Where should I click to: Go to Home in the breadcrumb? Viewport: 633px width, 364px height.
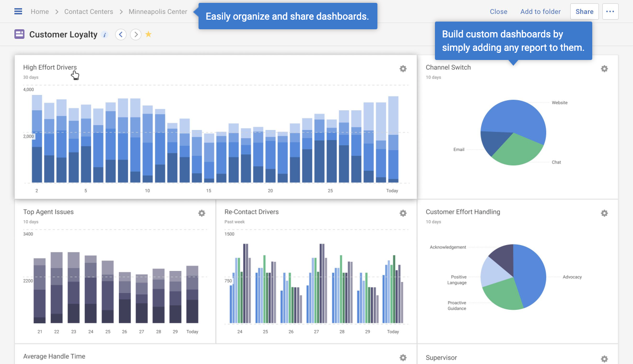[39, 11]
